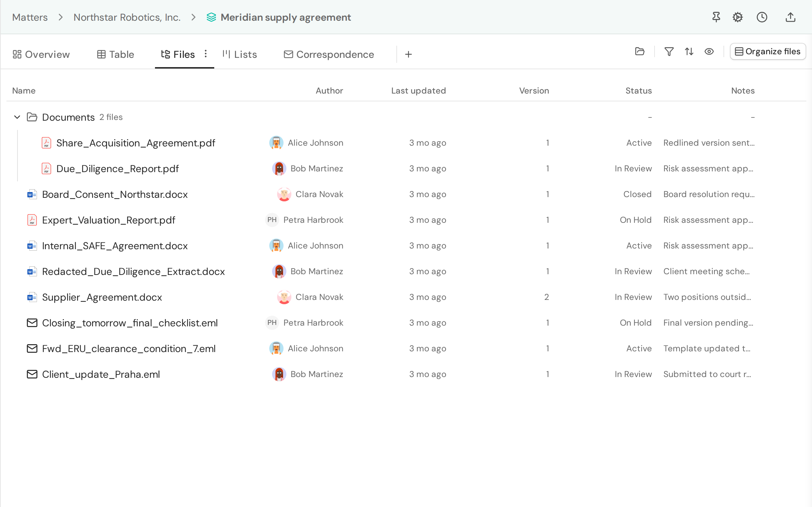Open matter settings gear icon
Viewport: 812px width, 507px height.
tap(738, 17)
